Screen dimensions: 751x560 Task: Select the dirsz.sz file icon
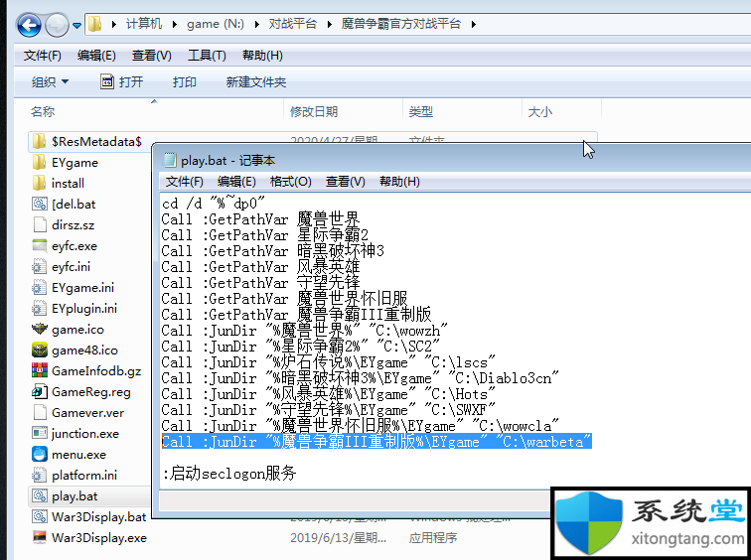click(x=40, y=224)
